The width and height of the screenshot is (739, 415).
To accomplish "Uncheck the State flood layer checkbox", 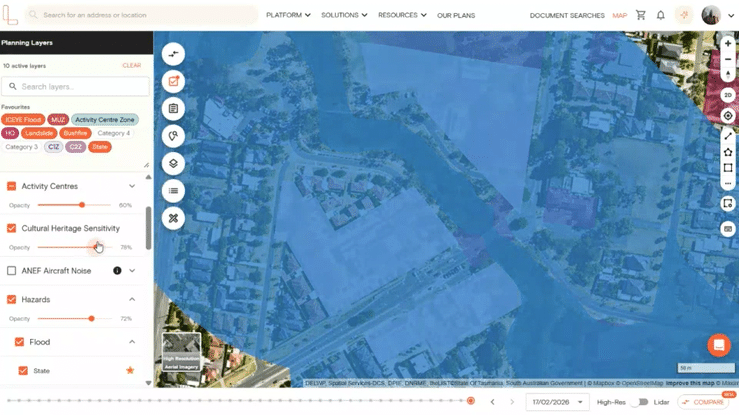I will 23,371.
